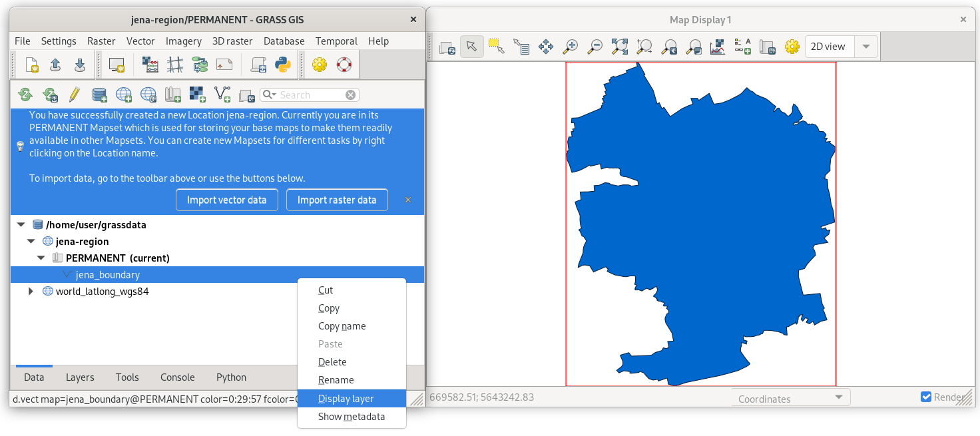
Task: Collapse the PERMANENT mapset
Action: click(41, 258)
